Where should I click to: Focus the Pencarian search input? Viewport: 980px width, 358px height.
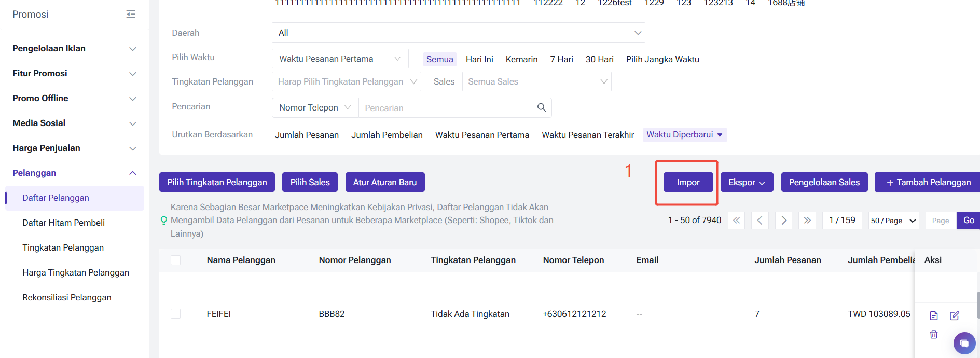(446, 108)
